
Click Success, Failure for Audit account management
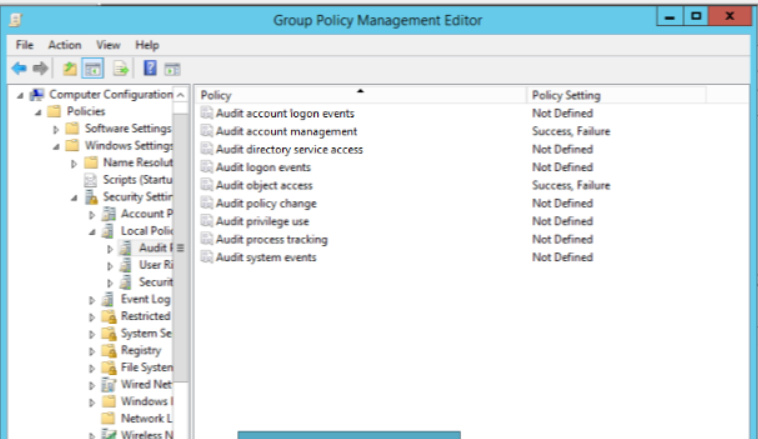point(571,132)
